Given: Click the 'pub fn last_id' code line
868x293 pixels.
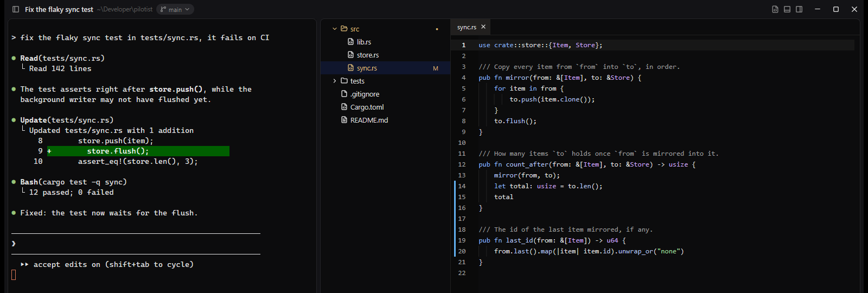Looking at the screenshot, I should (x=552, y=240).
